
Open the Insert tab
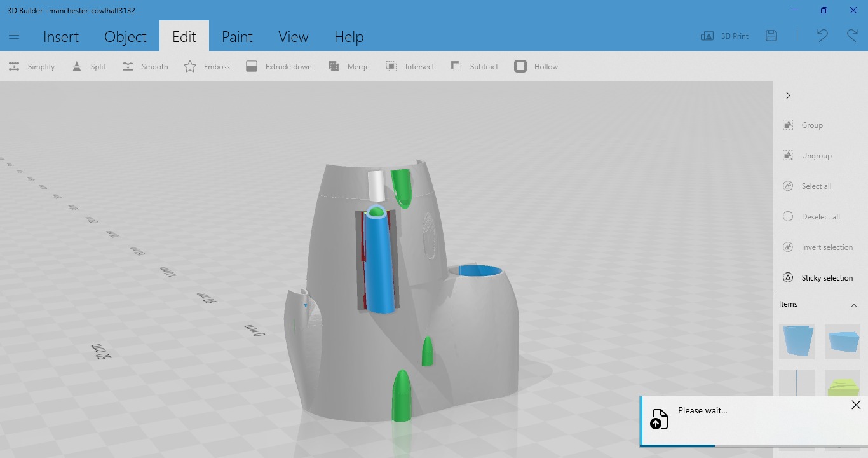click(61, 37)
